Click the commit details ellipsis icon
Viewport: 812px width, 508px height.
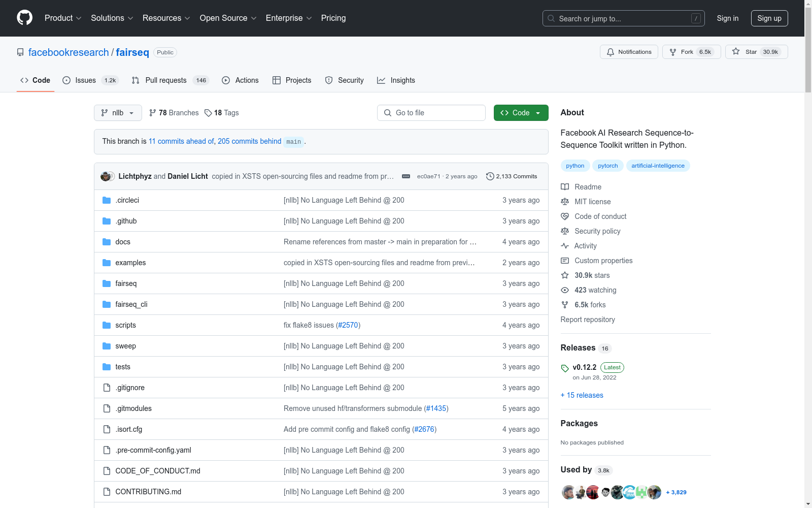pos(405,176)
